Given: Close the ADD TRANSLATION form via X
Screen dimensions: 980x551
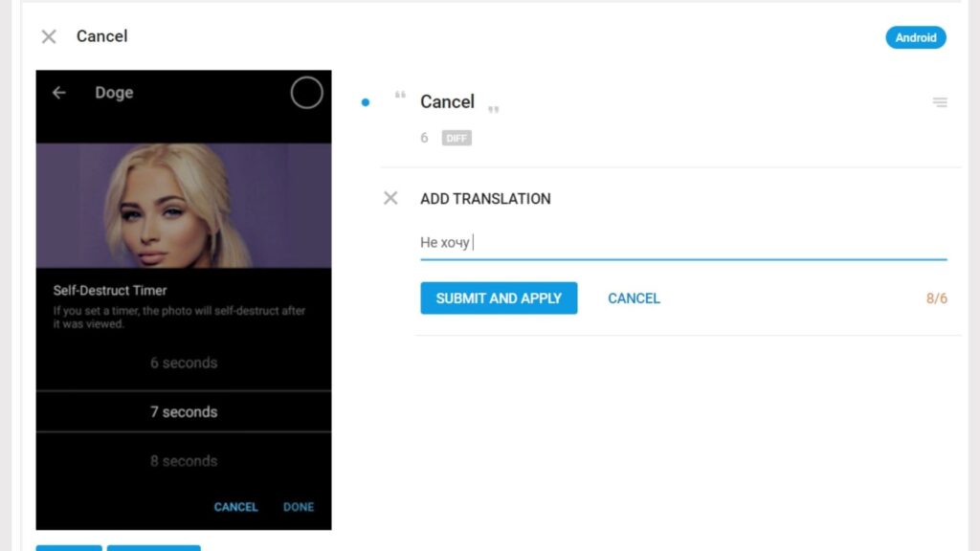Looking at the screenshot, I should [x=390, y=198].
